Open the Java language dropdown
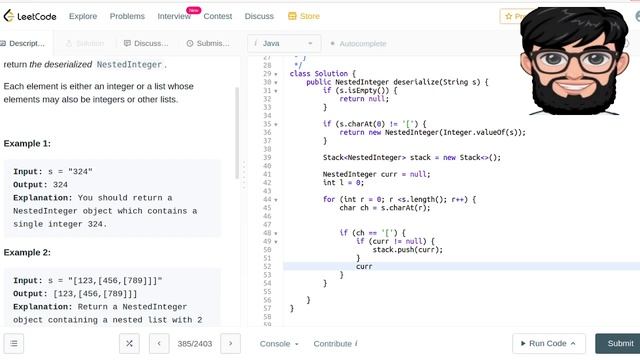The height and width of the screenshot is (360, 640). [284, 43]
